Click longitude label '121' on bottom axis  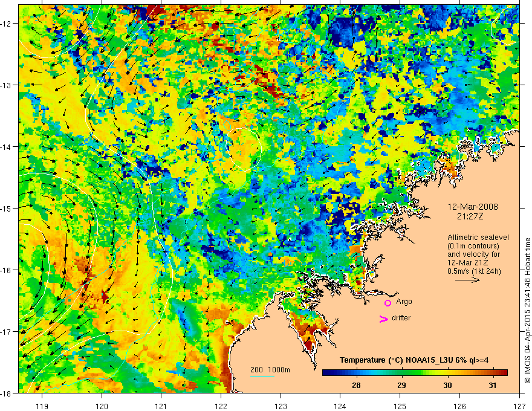coord(161,406)
